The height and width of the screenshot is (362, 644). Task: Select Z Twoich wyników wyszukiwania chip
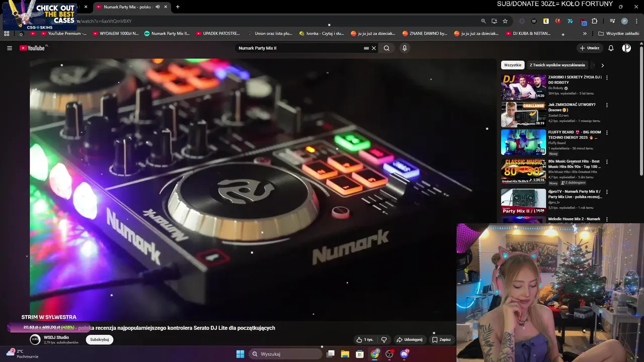[x=557, y=65]
